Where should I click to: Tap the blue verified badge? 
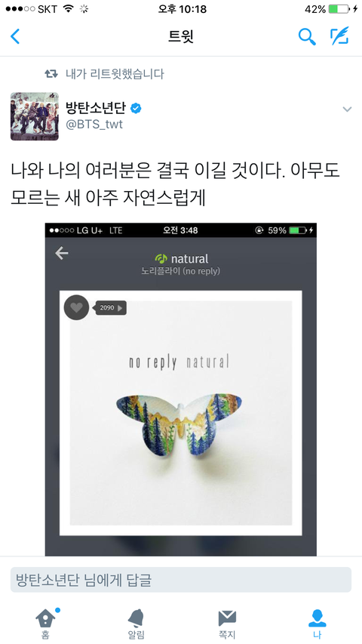pyautogui.click(x=136, y=108)
